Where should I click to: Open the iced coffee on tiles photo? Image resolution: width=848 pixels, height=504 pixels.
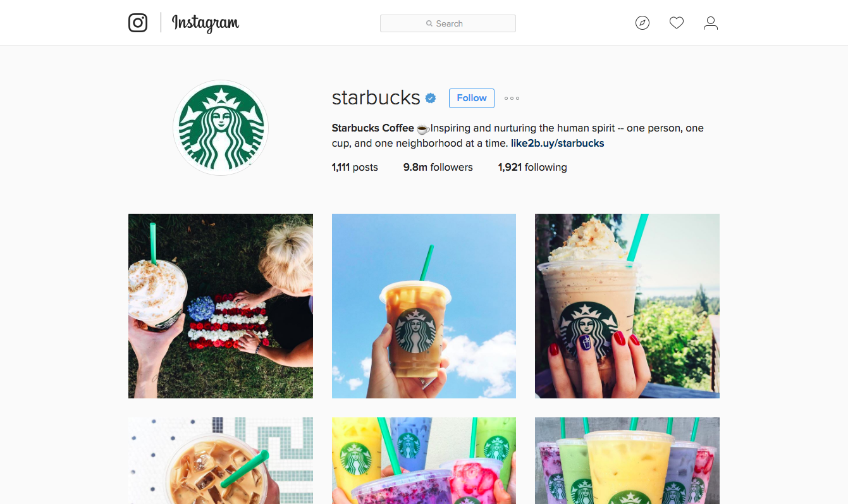(221, 460)
